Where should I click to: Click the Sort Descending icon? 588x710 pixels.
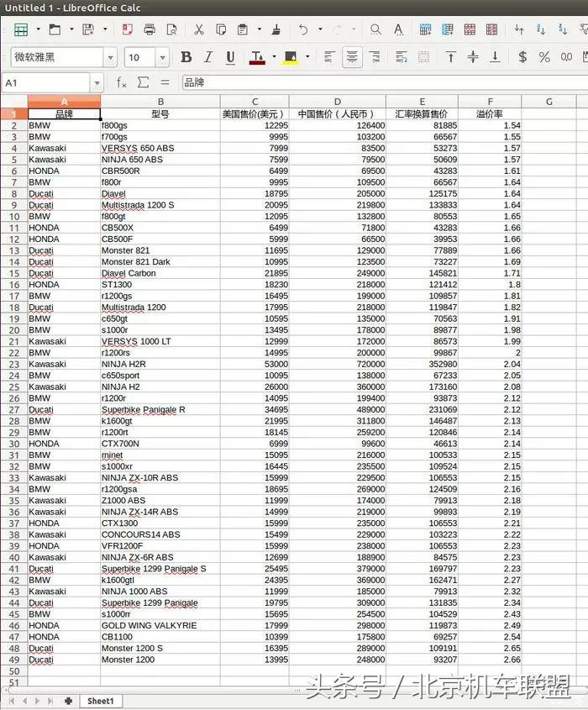click(x=563, y=30)
